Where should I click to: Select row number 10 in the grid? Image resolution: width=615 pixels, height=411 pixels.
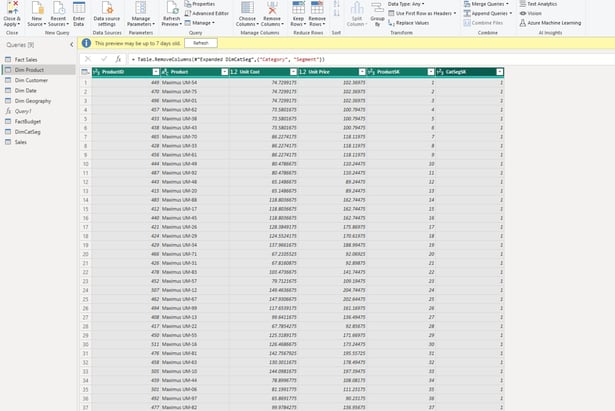pos(86,164)
